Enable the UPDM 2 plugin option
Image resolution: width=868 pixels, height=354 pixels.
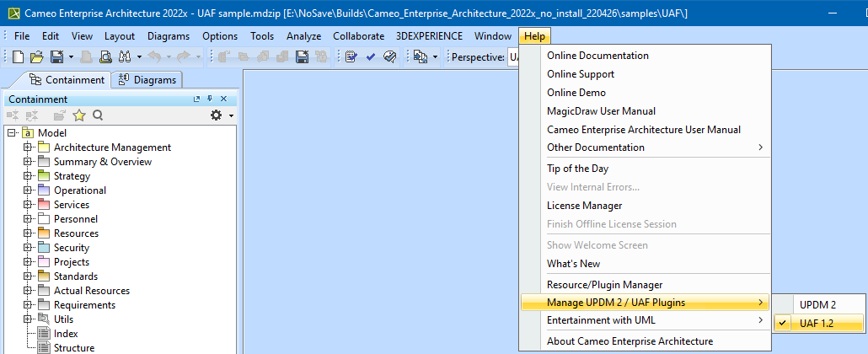click(x=818, y=305)
